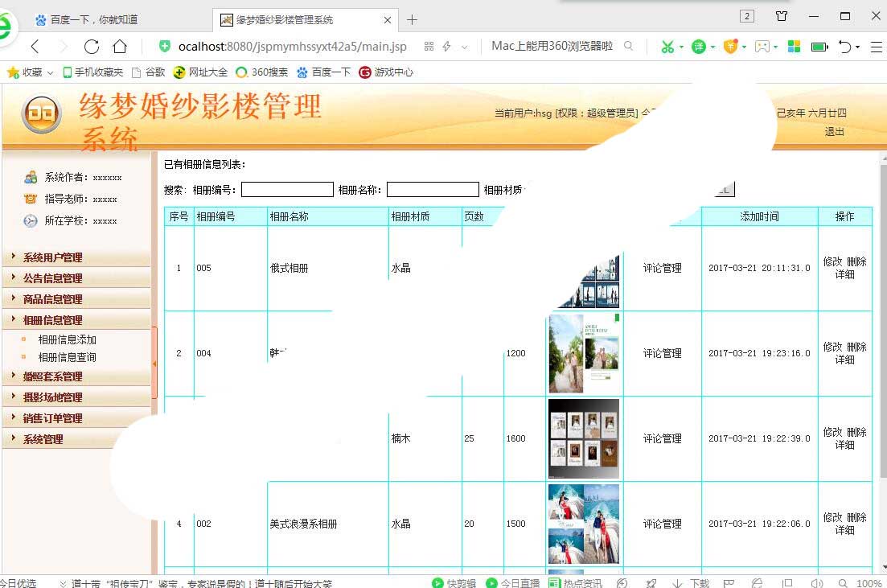
Task: Click the browser back arrow
Action: (35, 47)
